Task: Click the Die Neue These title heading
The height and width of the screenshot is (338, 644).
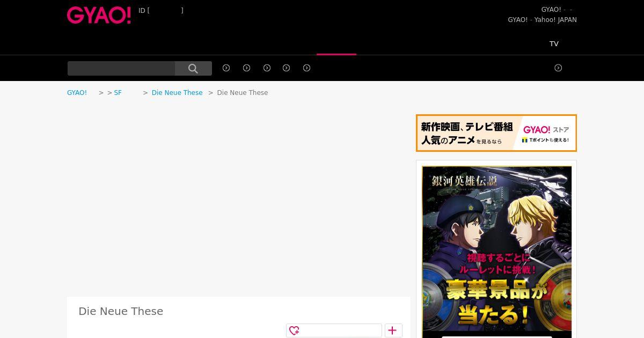Action: (121, 311)
